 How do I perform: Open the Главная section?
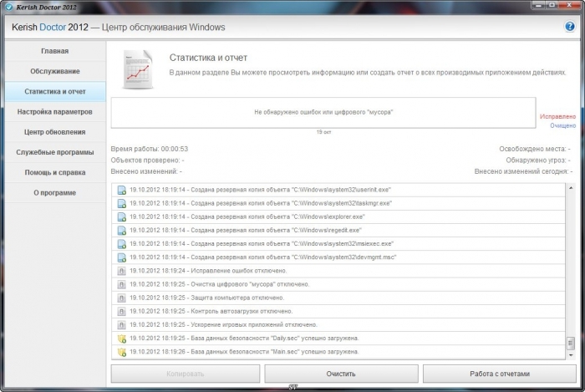point(54,51)
